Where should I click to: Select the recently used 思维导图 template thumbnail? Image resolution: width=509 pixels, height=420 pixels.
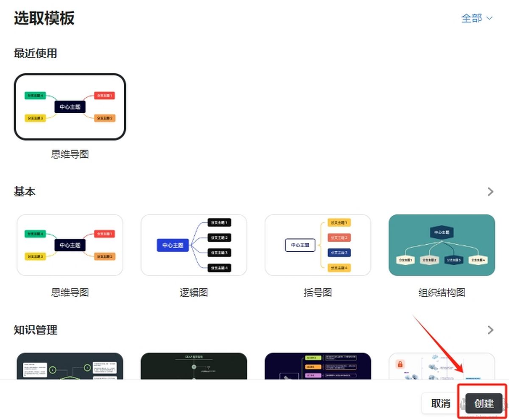70,107
